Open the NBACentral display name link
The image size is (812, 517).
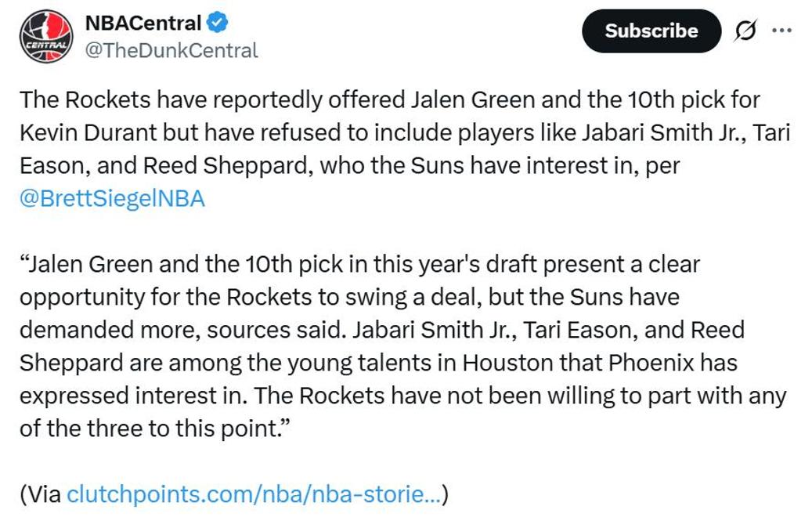click(x=143, y=23)
